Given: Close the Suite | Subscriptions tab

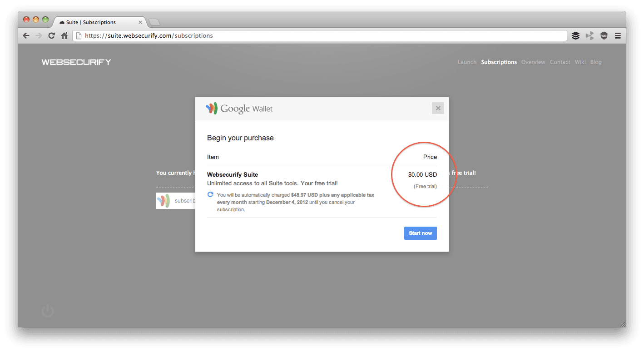Looking at the screenshot, I should click(140, 22).
